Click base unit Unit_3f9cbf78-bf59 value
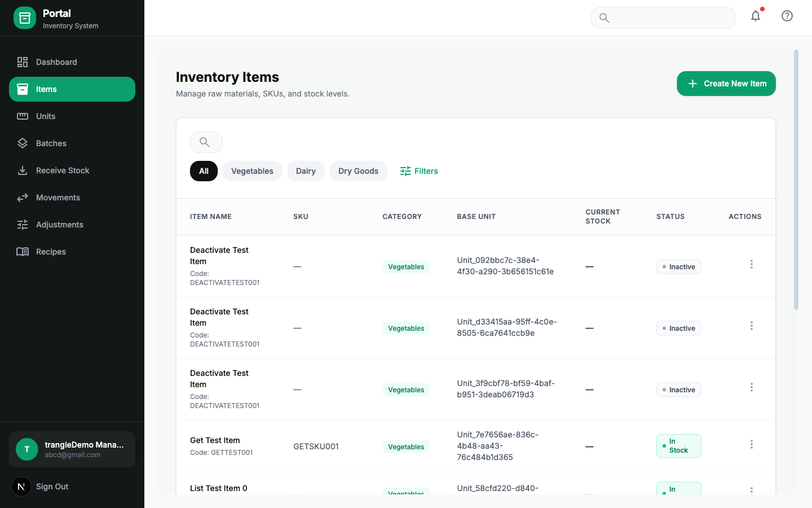Image resolution: width=812 pixels, height=508 pixels. click(506, 389)
